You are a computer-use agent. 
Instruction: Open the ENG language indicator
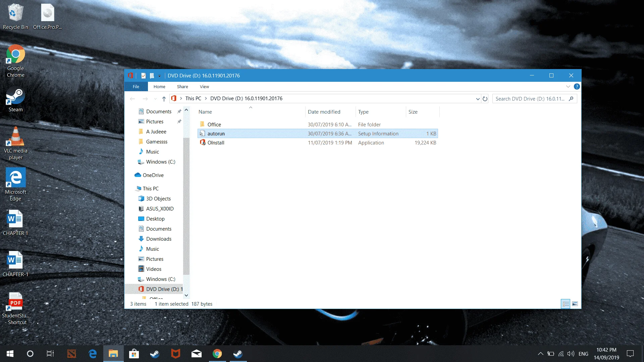[583, 354]
